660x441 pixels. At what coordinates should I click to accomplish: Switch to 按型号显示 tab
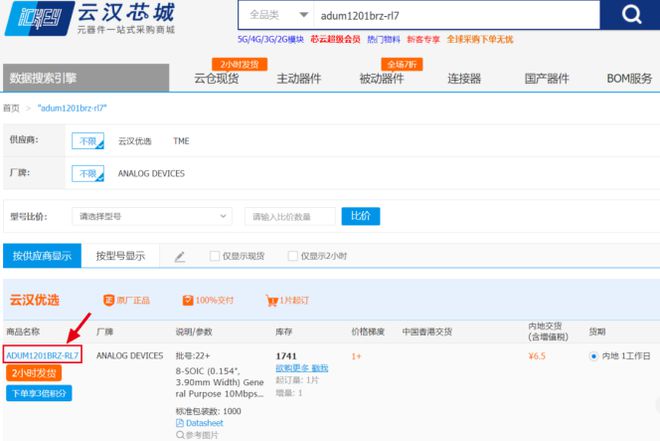coord(120,255)
